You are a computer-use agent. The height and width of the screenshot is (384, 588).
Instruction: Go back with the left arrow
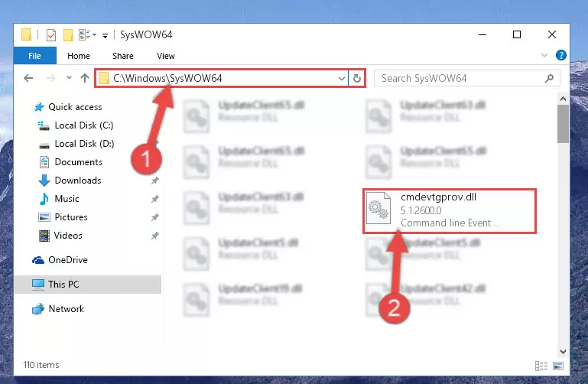coord(28,78)
